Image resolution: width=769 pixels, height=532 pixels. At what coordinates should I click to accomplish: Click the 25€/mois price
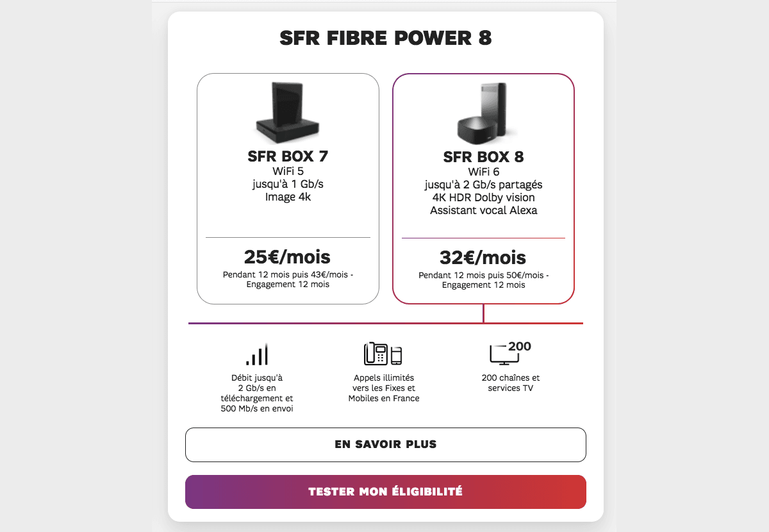pyautogui.click(x=288, y=258)
